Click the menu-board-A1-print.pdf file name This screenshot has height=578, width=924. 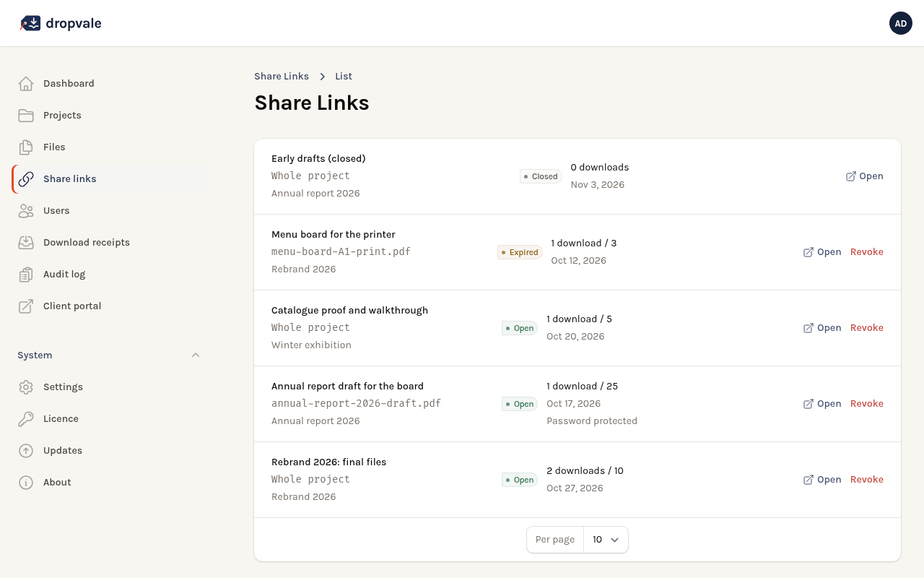click(x=341, y=252)
